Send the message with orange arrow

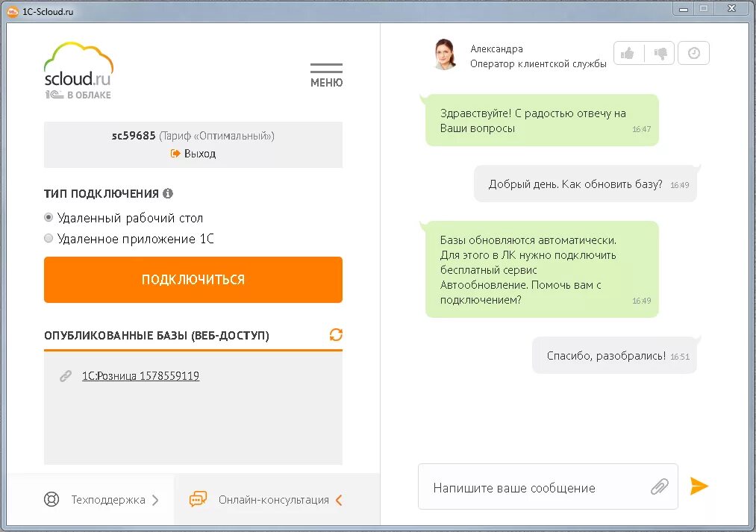(x=699, y=486)
